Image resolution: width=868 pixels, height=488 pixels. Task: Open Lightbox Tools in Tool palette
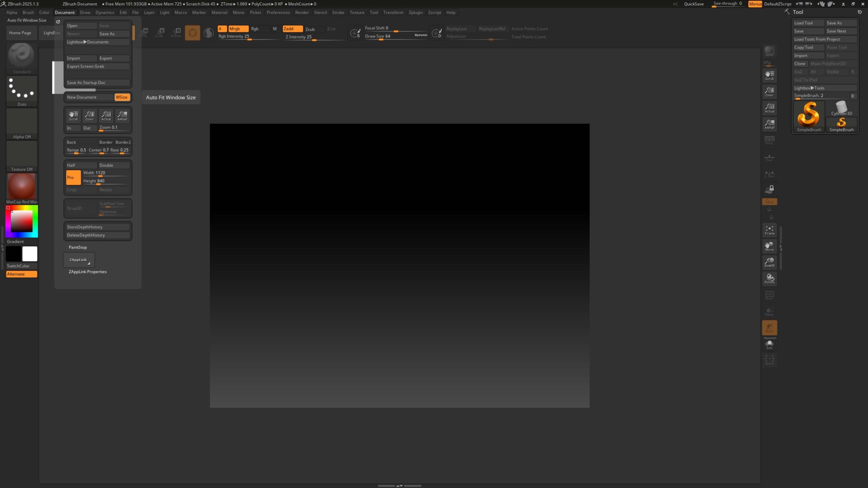825,88
